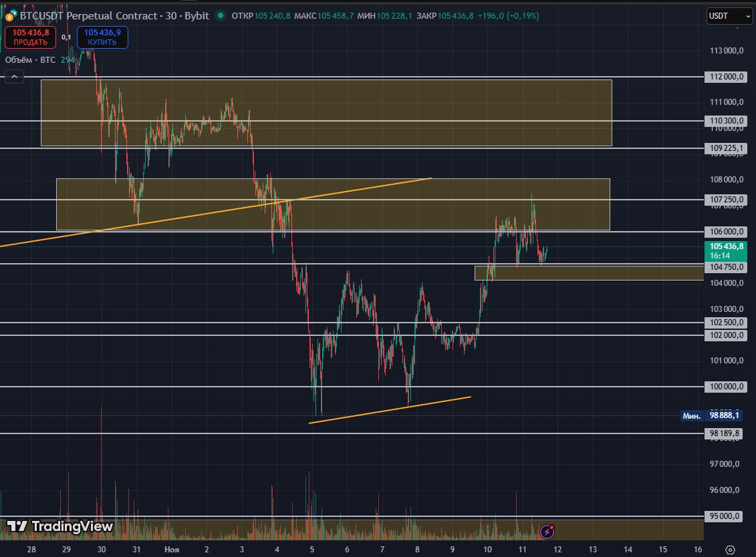Click the purple lightning event icon
The width and height of the screenshot is (756, 557).
[547, 532]
